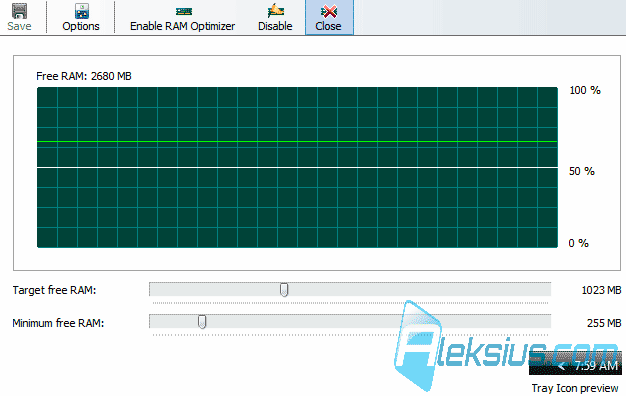Screen dimensions: 626x396
Task: Click the Save floppy disk icon
Action: pos(19,11)
